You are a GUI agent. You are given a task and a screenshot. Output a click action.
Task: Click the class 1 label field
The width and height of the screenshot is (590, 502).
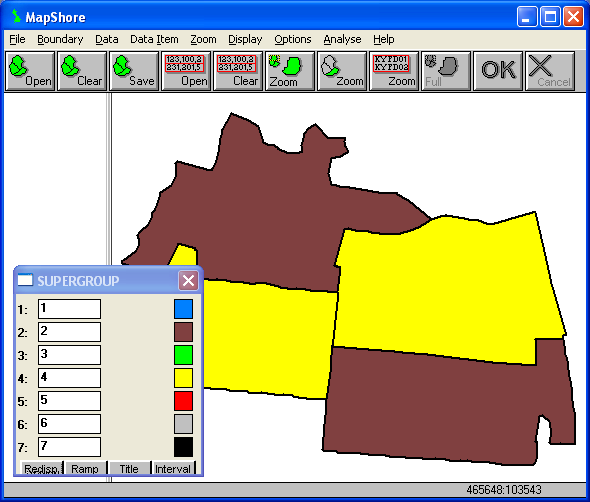(x=69, y=309)
